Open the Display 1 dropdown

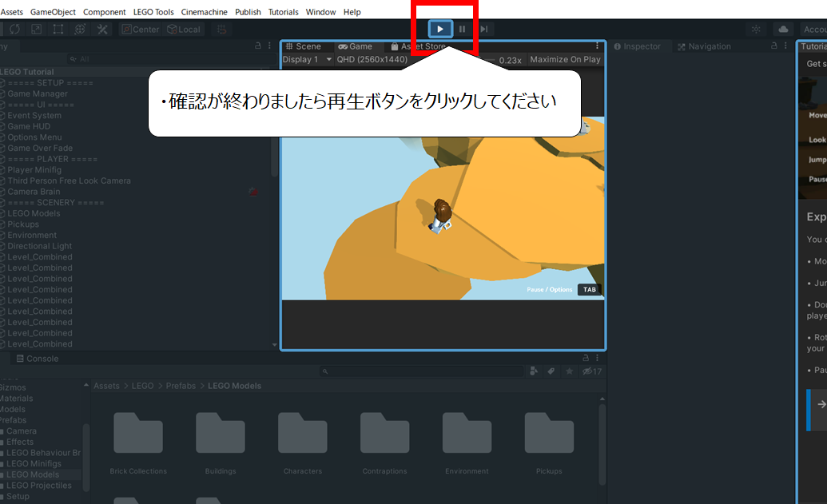(x=307, y=60)
